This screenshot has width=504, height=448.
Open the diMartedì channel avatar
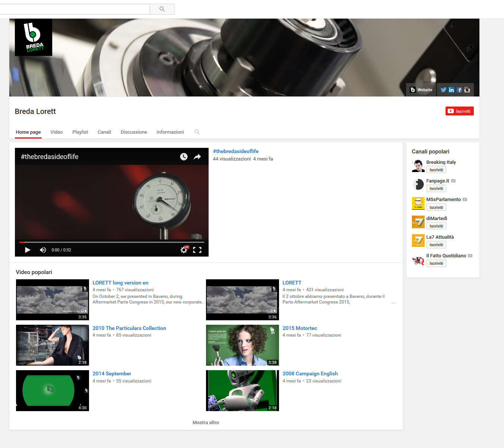(x=418, y=222)
